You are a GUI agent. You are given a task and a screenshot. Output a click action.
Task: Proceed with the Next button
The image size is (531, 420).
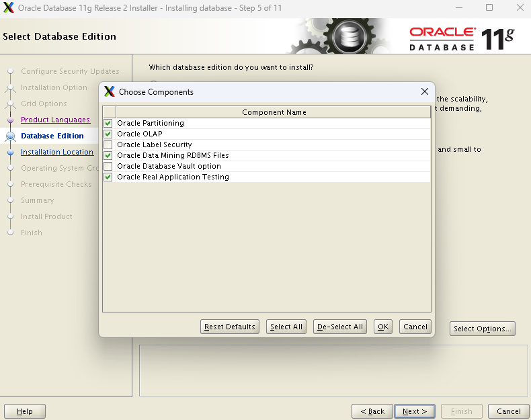coord(415,411)
